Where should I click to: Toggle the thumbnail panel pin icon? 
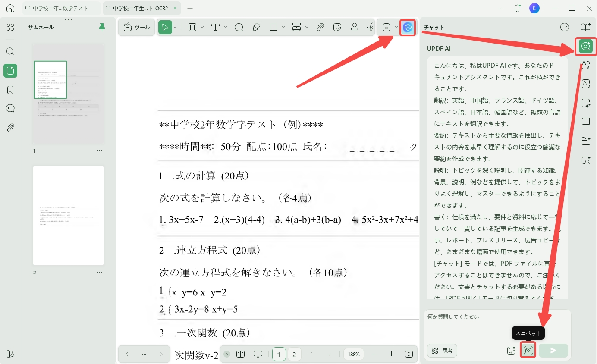[x=102, y=27]
